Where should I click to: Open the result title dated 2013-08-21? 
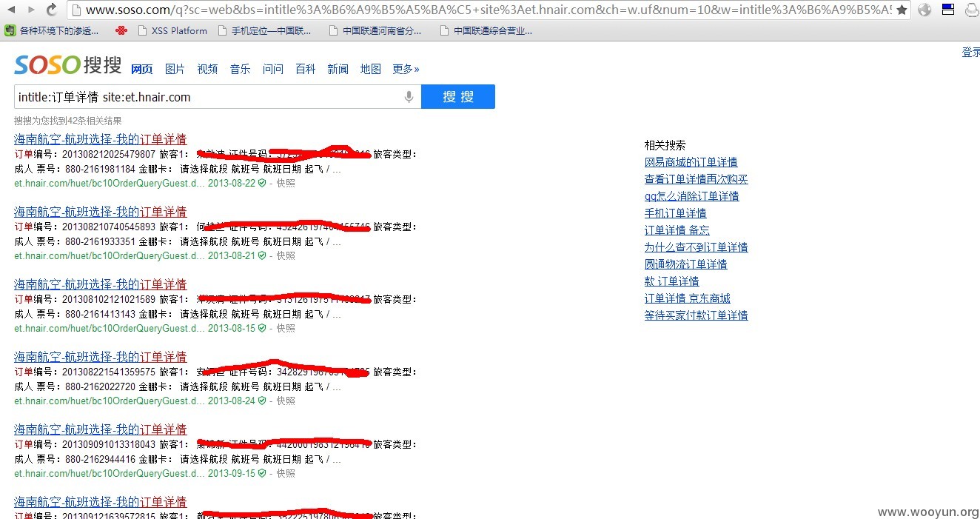pos(101,212)
